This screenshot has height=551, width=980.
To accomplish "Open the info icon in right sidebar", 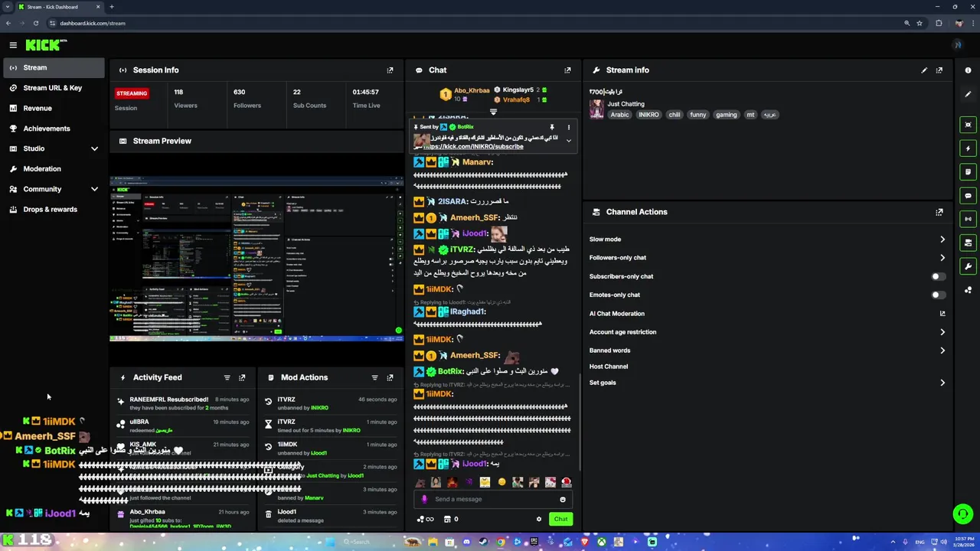I will (968, 70).
